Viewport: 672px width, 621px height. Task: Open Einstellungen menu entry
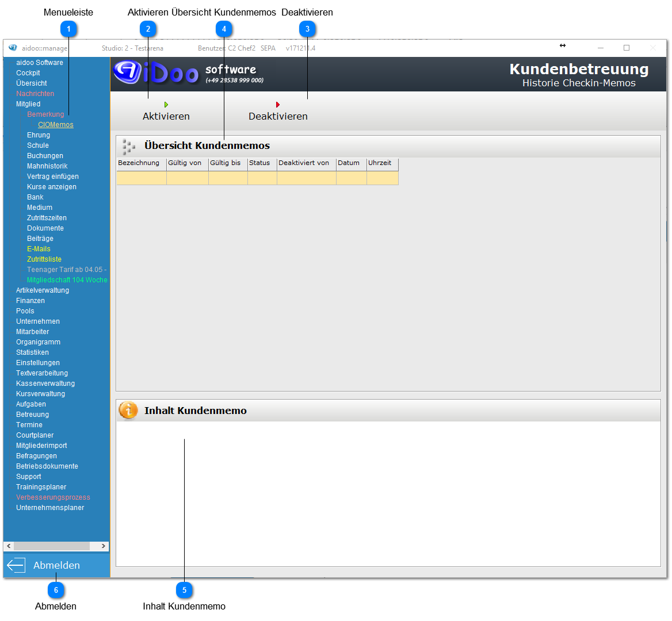38,363
